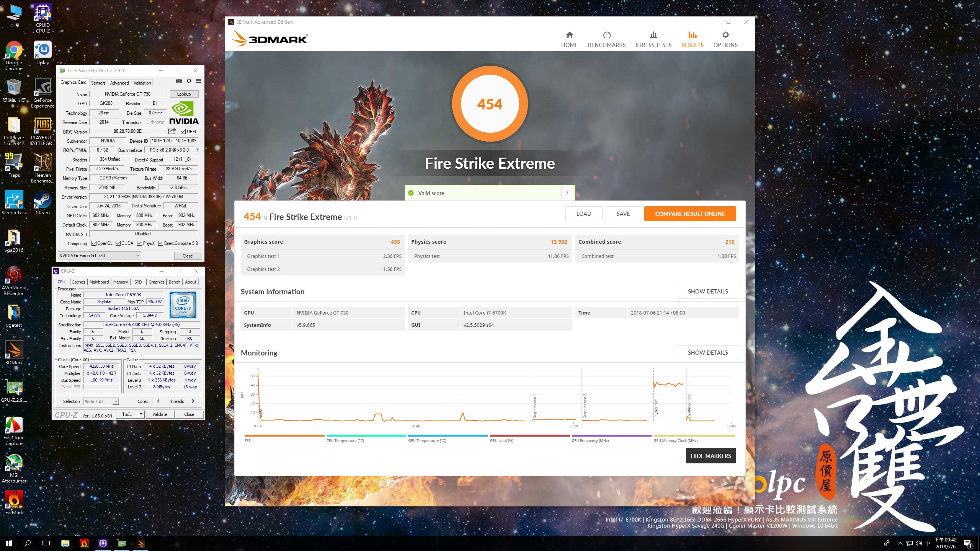Click the Windows Start button

(9, 543)
